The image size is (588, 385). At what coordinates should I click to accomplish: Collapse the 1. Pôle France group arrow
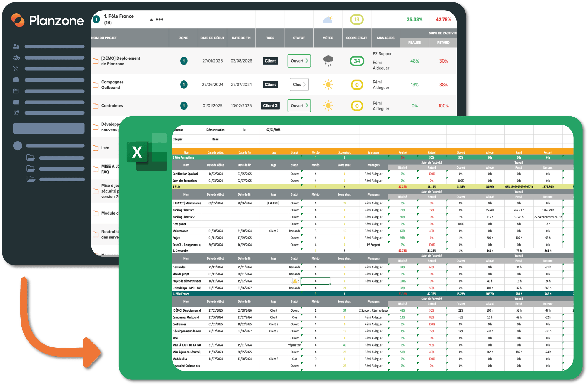point(151,19)
